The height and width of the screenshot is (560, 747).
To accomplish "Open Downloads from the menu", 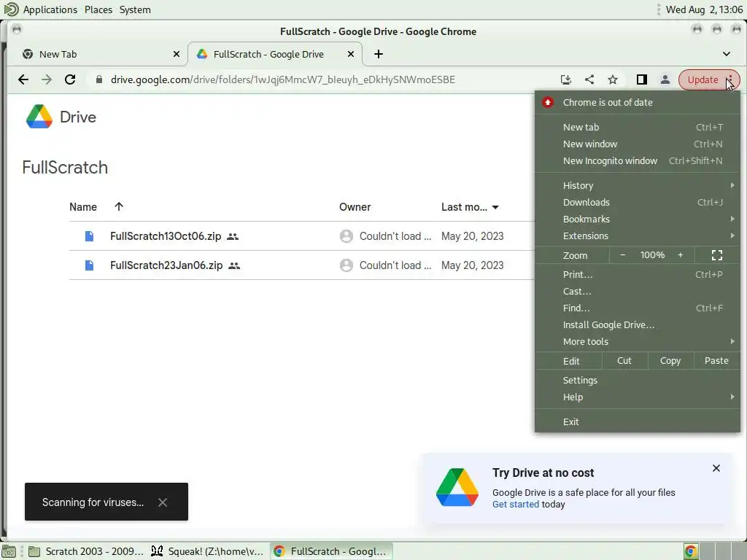I will point(638,203).
